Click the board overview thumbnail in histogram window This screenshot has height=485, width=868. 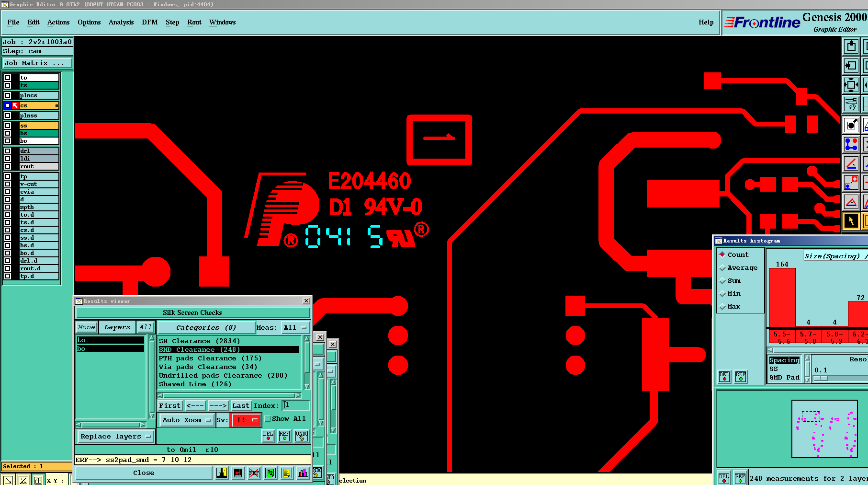tap(824, 429)
